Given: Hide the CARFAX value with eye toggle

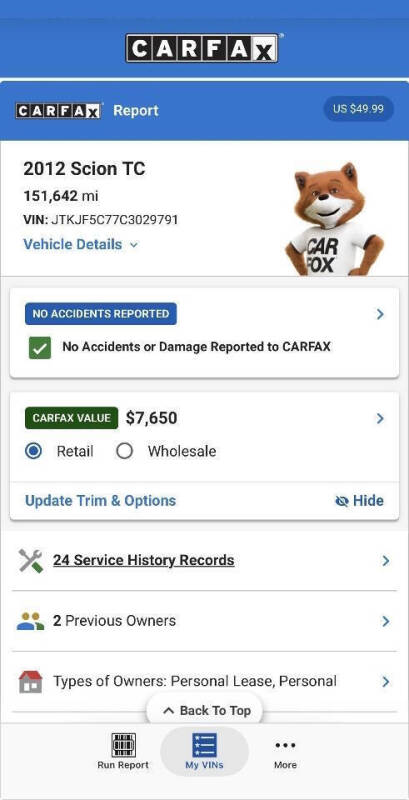Looking at the screenshot, I should coord(360,501).
